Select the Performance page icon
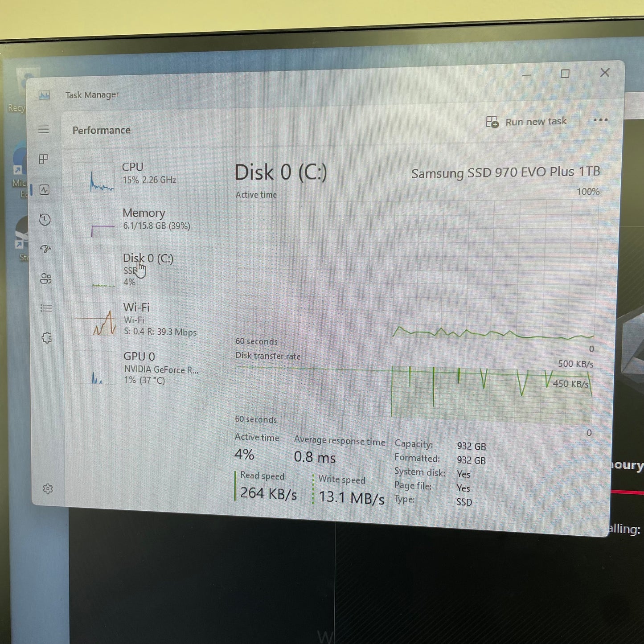Screen dimensions: 644x644 coord(44,190)
